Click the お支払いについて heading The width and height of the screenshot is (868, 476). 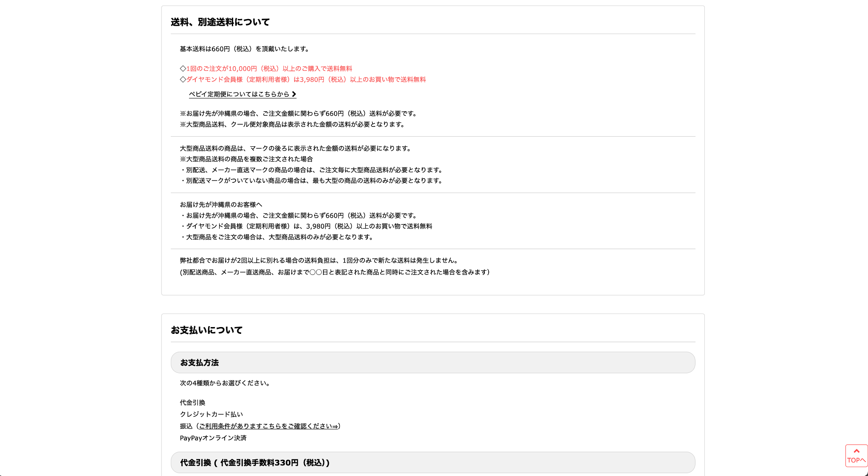pyautogui.click(x=206, y=330)
